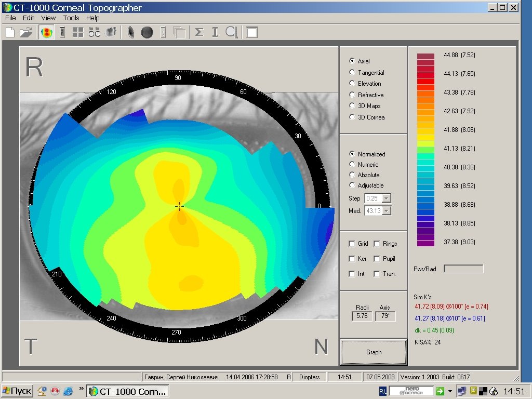Choose the Adjustable scale radio button
This screenshot has height=399, width=532.
[352, 185]
